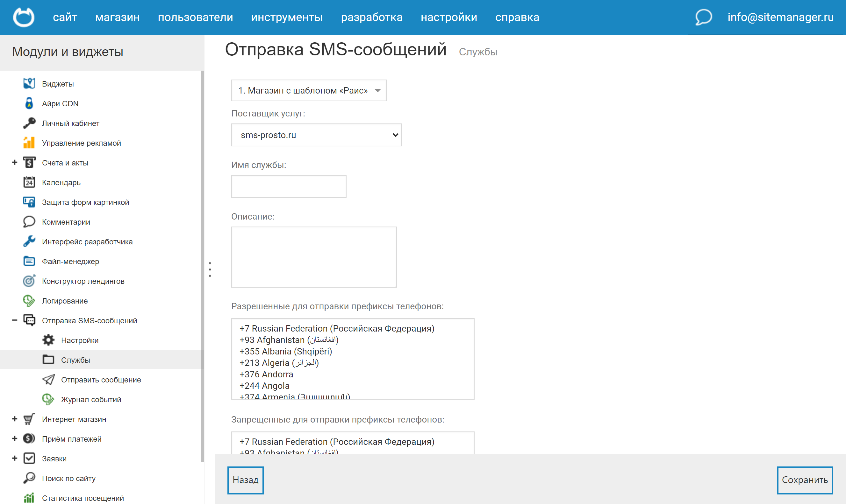Image resolution: width=846 pixels, height=504 pixels.
Task: Open the настройки menu in top bar
Action: coord(449,17)
